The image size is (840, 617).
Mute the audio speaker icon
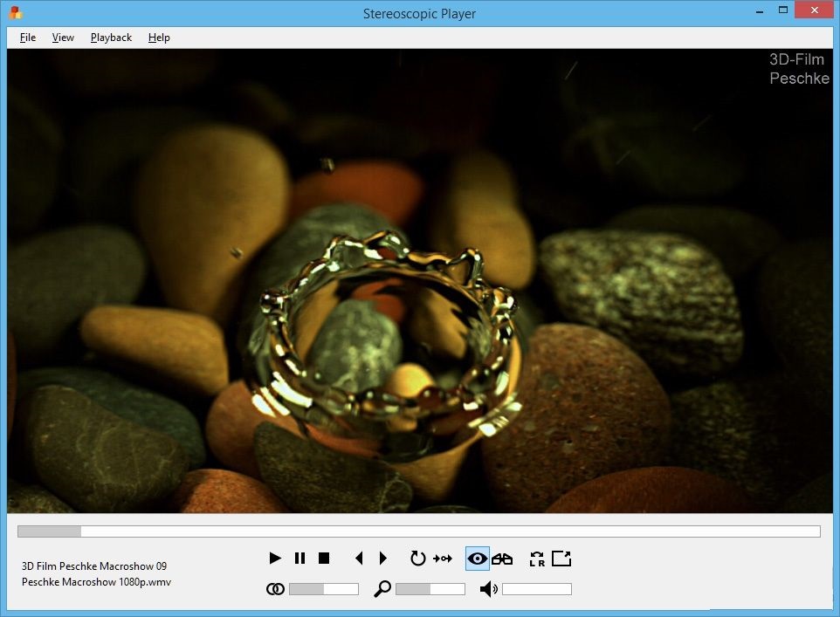tap(489, 589)
